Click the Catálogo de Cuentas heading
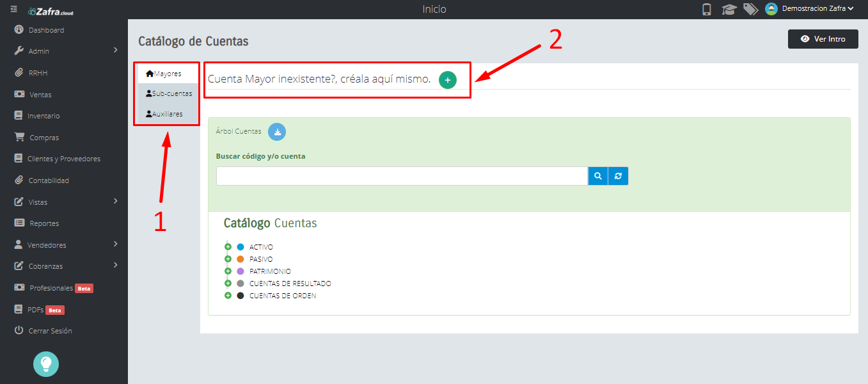This screenshot has width=868, height=384. [x=193, y=41]
